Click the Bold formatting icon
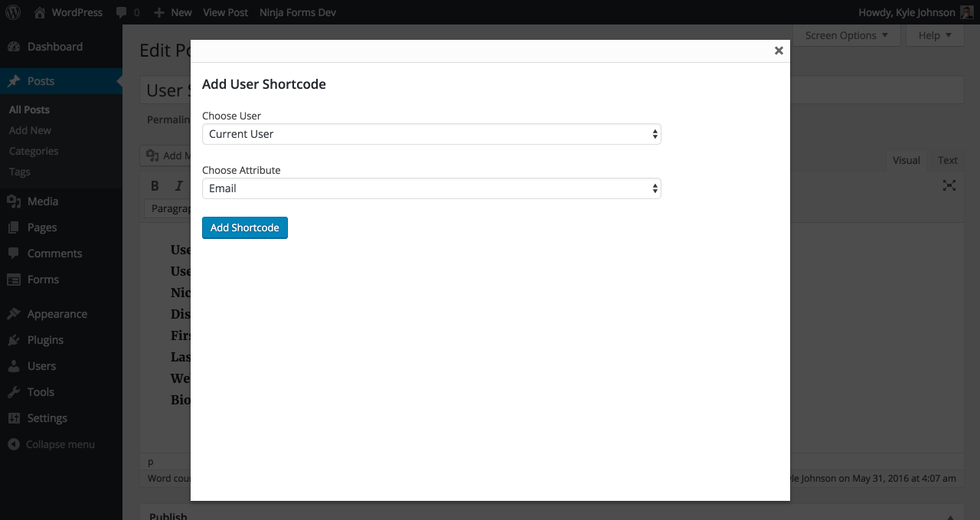980x520 pixels. 155,185
